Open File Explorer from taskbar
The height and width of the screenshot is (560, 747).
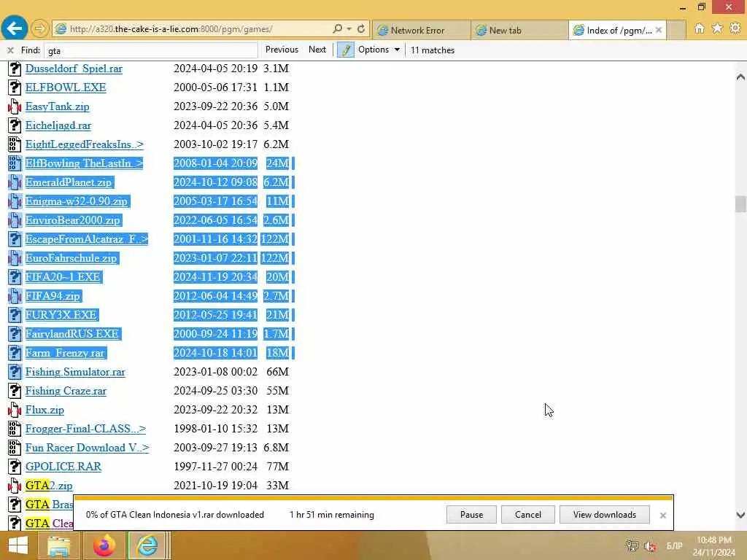(x=58, y=545)
